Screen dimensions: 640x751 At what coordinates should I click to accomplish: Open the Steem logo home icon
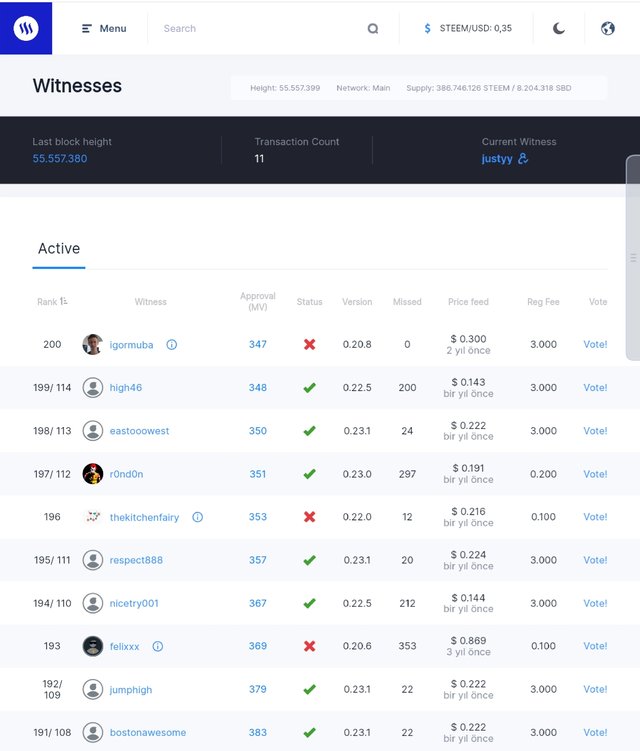26,28
